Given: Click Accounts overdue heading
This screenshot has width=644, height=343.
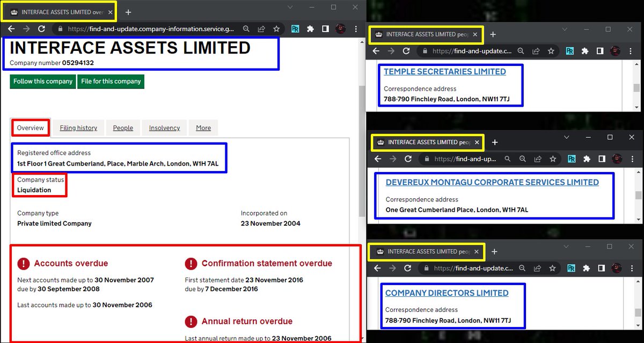Looking at the screenshot, I should coord(71,263).
